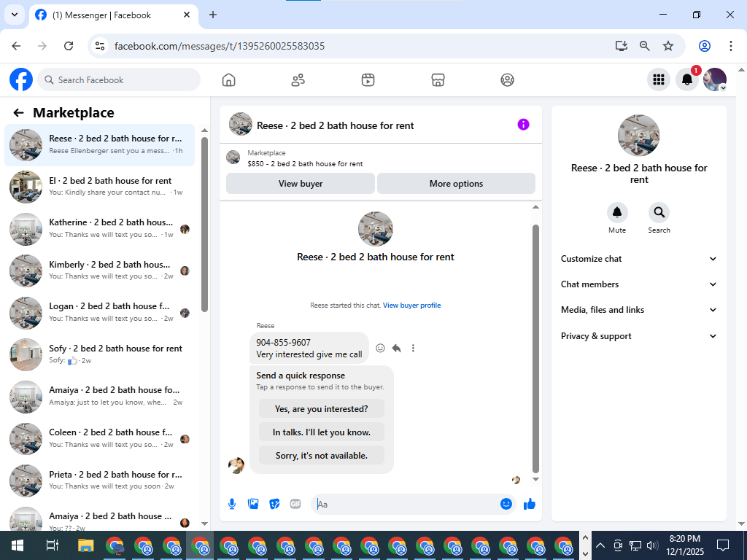Screen dimensions: 747x560
Task: Click the message thread vertical scrollbar
Action: coord(535,348)
